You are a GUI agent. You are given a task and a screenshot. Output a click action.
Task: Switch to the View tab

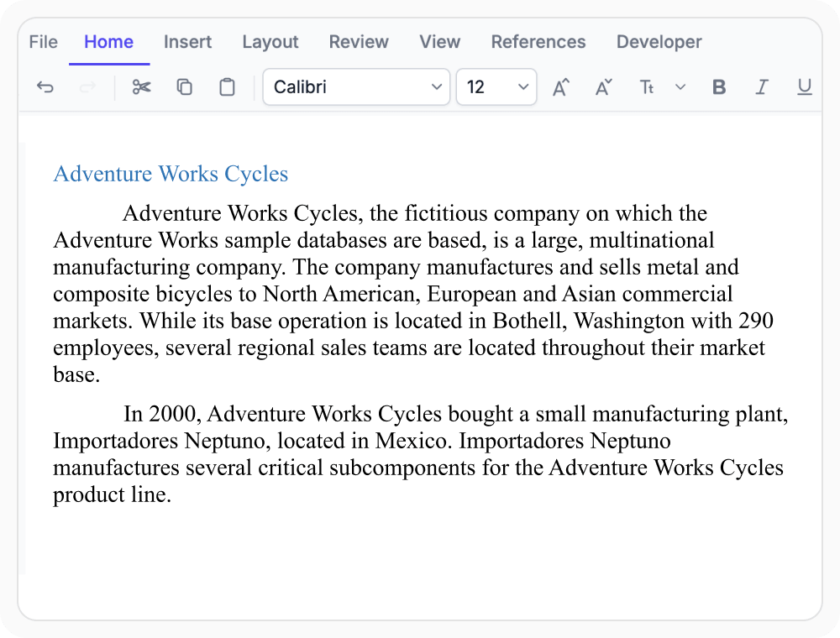tap(440, 42)
